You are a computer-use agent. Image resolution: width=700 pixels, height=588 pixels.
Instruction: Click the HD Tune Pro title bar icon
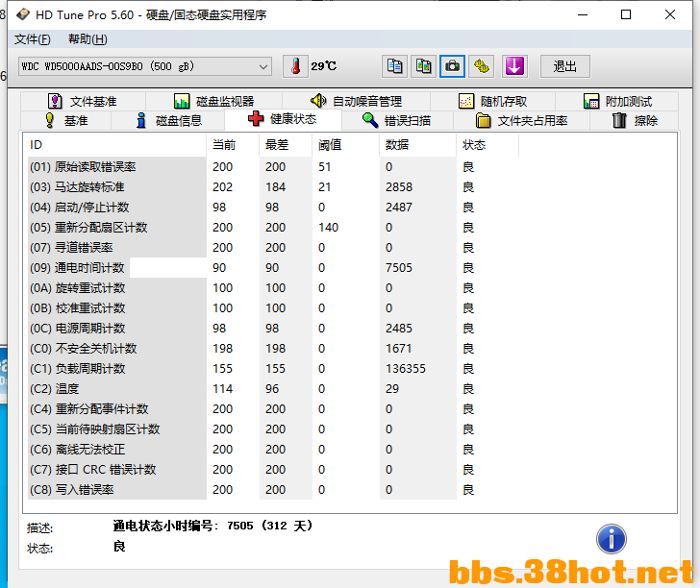pos(23,14)
